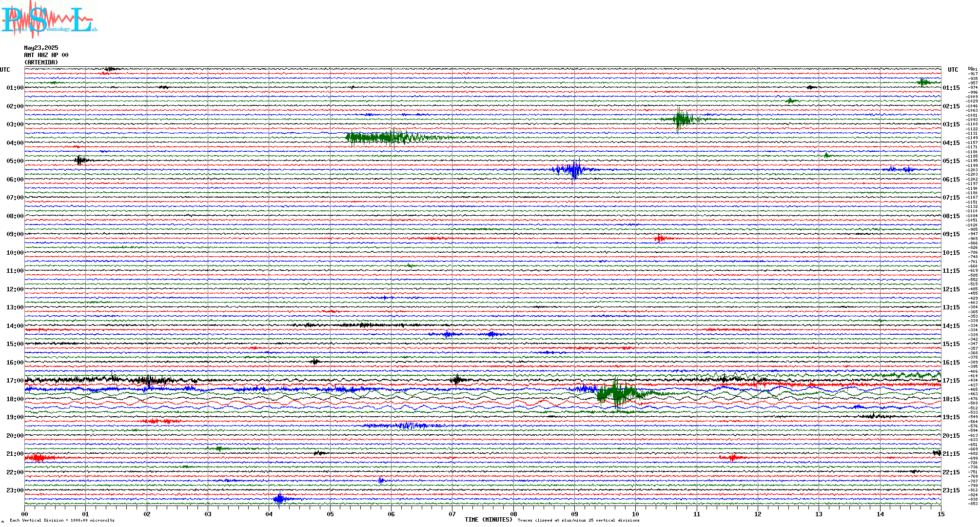
Task: Click the minute 11 tick label on bottom axis
Action: (x=697, y=514)
